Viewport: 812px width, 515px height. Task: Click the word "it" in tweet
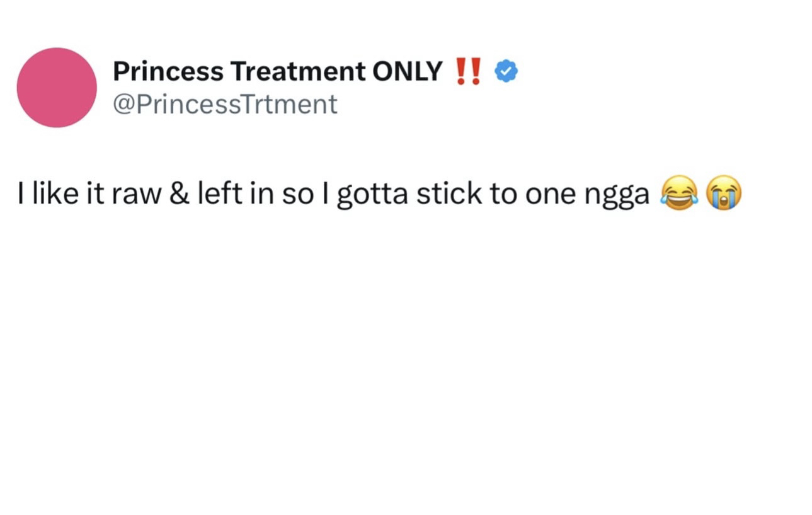tap(94, 194)
